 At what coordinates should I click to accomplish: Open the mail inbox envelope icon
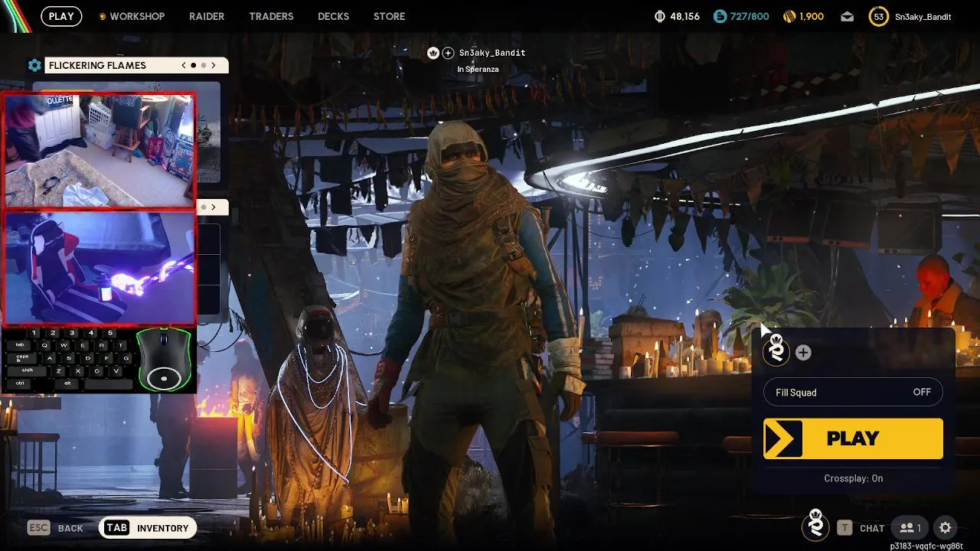coord(847,16)
